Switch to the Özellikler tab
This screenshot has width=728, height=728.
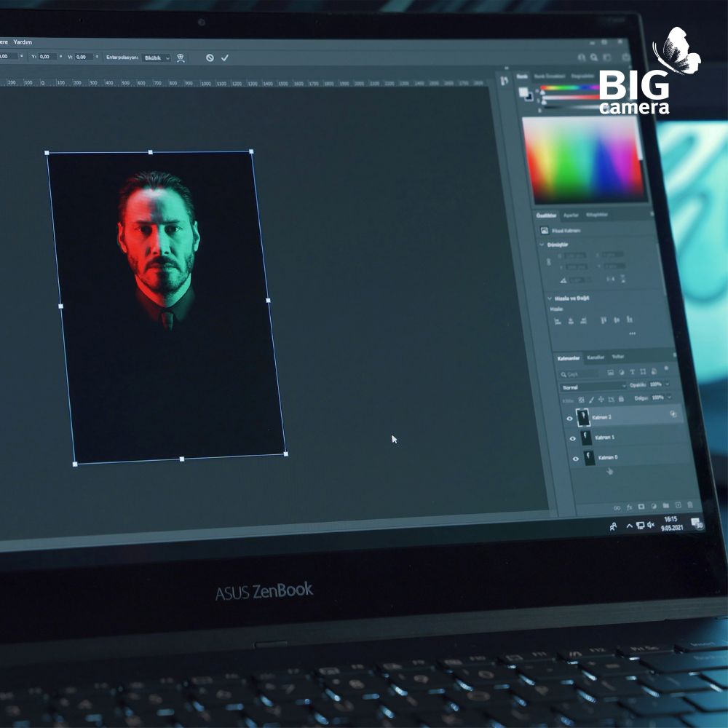coord(546,215)
